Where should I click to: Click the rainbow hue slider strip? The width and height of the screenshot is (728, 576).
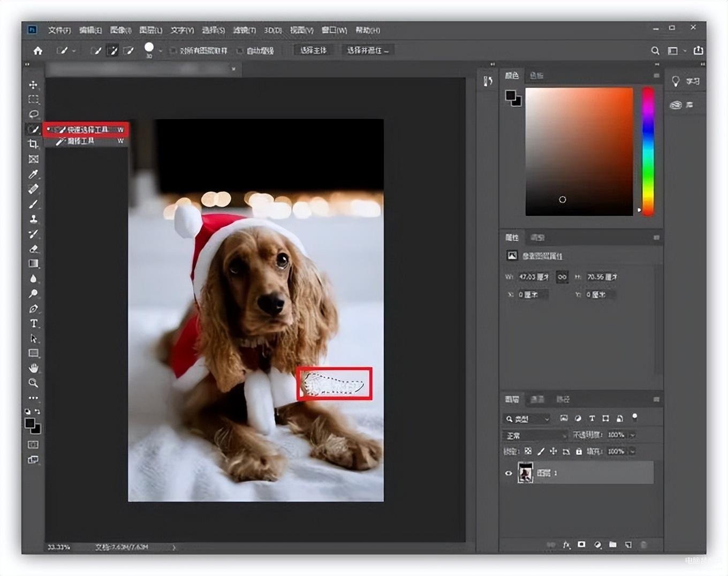(x=648, y=151)
